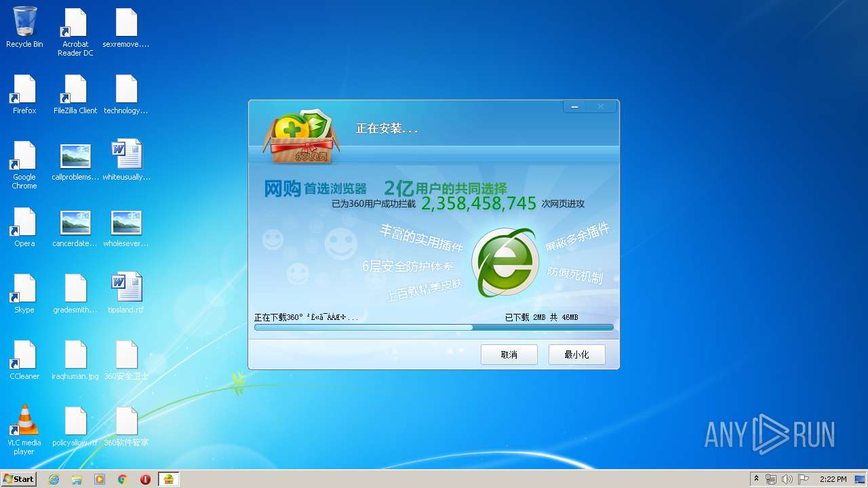Open FileZilla Client shortcut
The height and width of the screenshot is (488, 868).
(75, 94)
